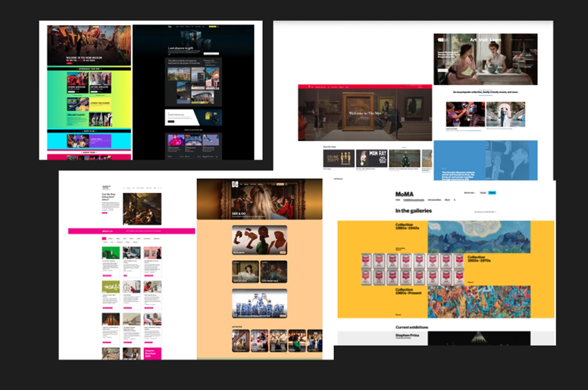The image size is (588, 390).
Task: Open the pink Autumn Brochure tile
Action: [x=153, y=354]
